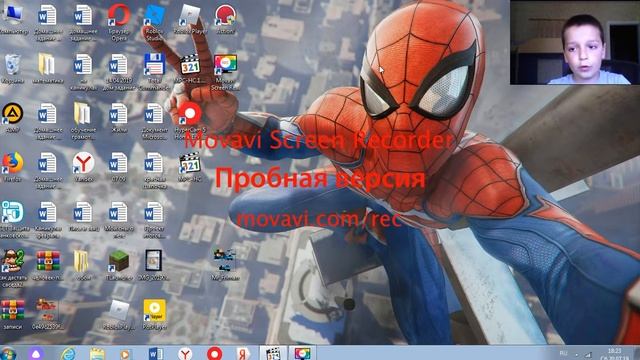Open Word from the taskbar
Image resolution: width=640 pixels, height=360 pixels.
tap(156, 353)
